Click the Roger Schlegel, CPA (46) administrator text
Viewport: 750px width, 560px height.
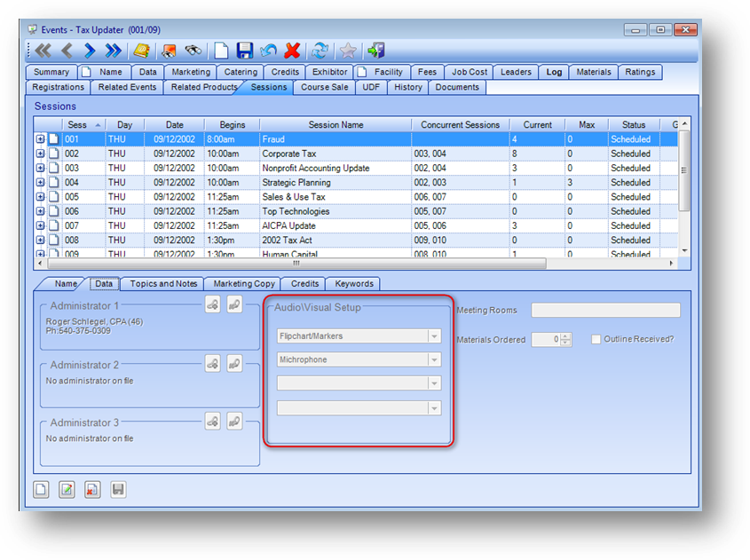pos(94,321)
